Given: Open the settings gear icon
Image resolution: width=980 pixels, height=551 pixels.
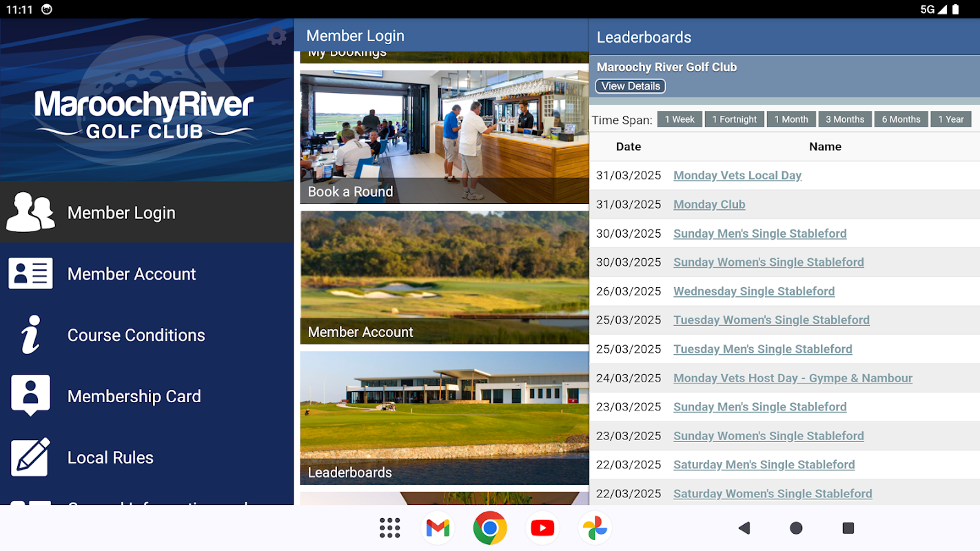Looking at the screenshot, I should [277, 37].
